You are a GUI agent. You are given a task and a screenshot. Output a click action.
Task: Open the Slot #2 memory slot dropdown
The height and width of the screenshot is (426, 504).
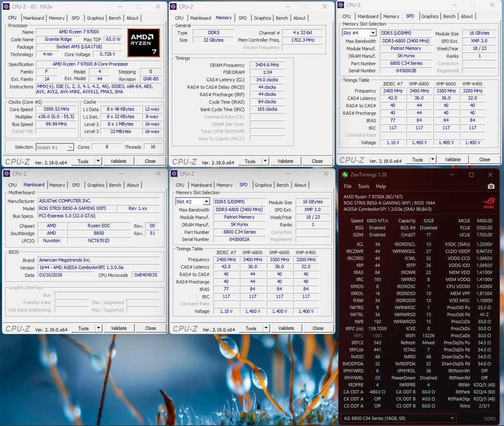tap(206, 202)
